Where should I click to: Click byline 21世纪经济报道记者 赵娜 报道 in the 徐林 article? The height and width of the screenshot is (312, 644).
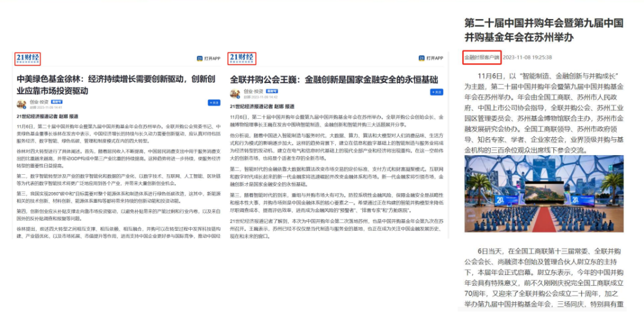click(x=47, y=116)
